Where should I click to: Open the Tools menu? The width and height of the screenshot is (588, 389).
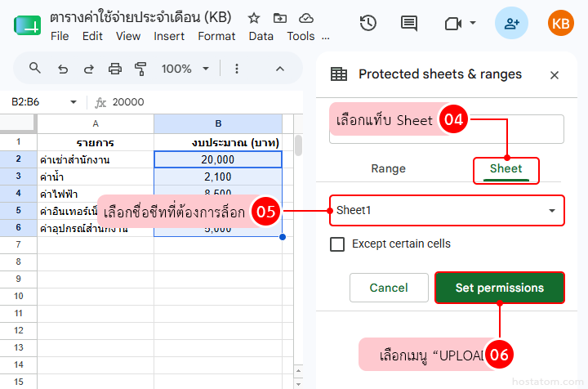301,36
